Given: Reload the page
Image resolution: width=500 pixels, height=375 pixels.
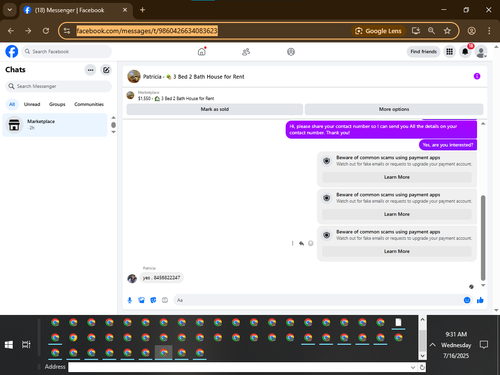Looking at the screenshot, I should pyautogui.click(x=46, y=31).
